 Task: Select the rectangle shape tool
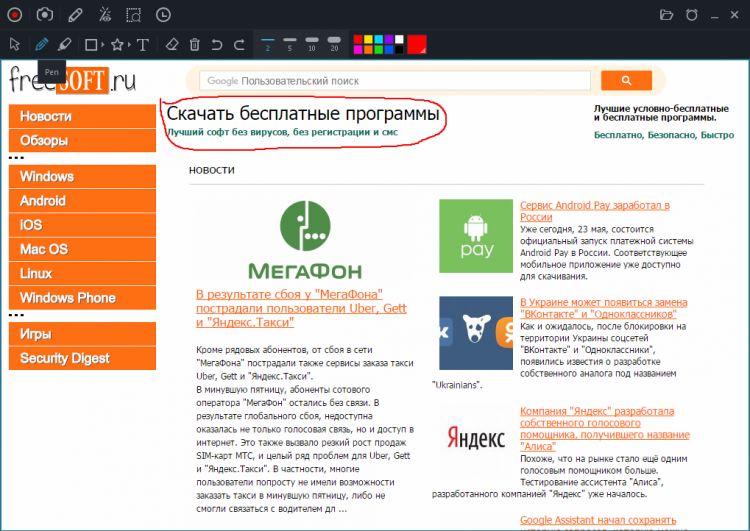coord(90,45)
